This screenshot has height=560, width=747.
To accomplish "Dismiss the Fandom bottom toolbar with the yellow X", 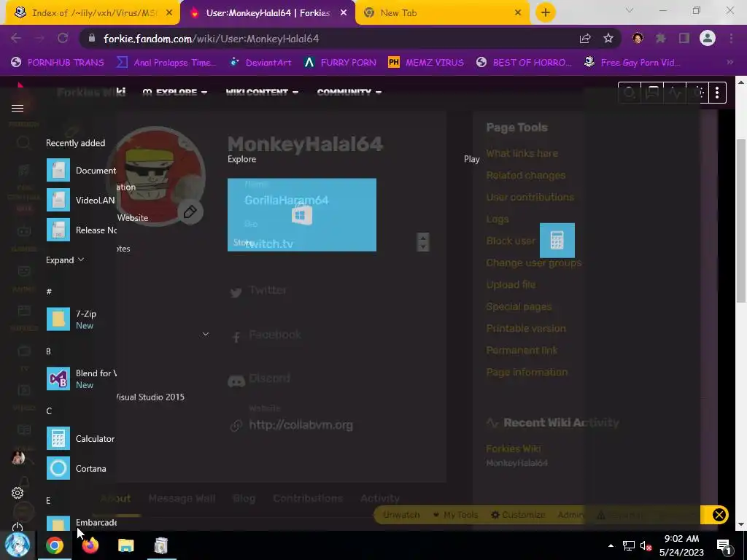I will (719, 515).
